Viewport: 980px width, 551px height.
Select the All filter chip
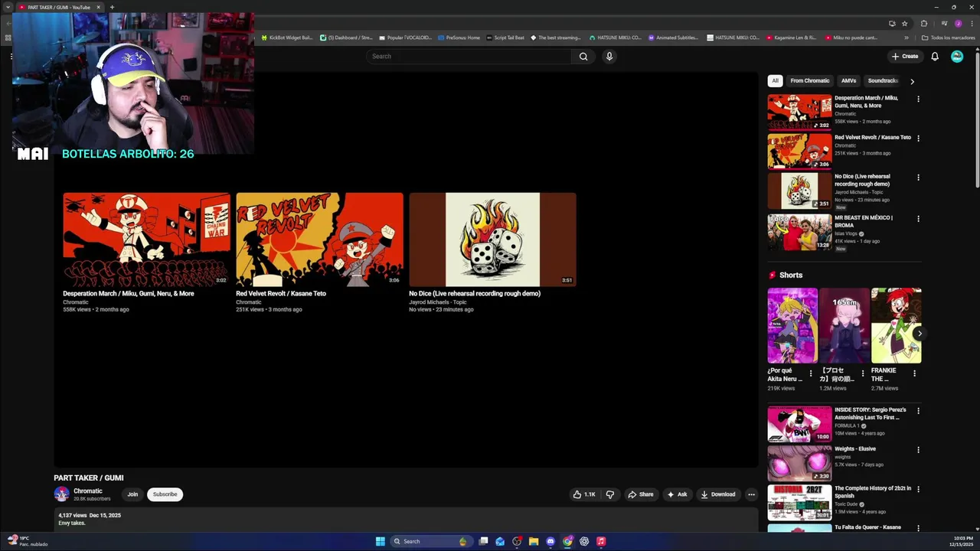[x=775, y=80]
